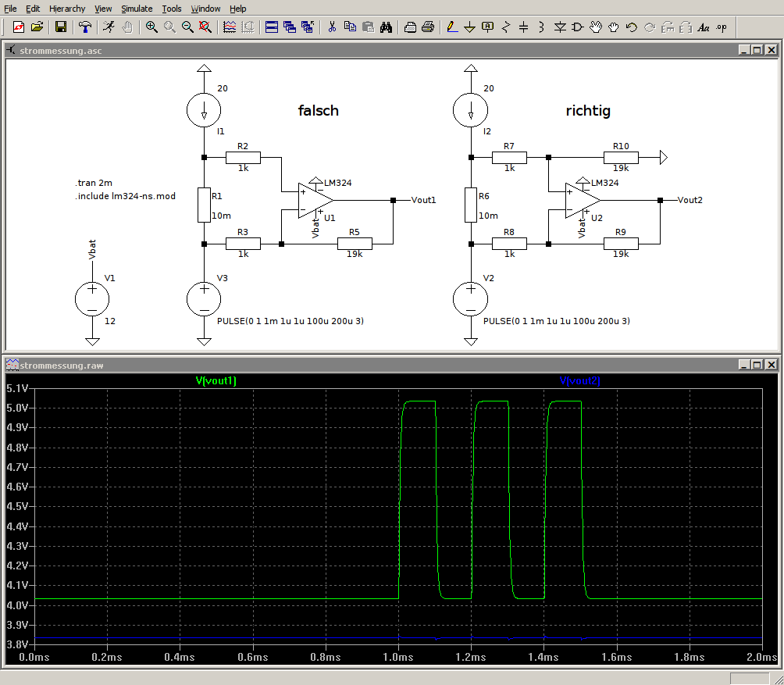Open the Control Panel hammer icon

click(x=84, y=27)
